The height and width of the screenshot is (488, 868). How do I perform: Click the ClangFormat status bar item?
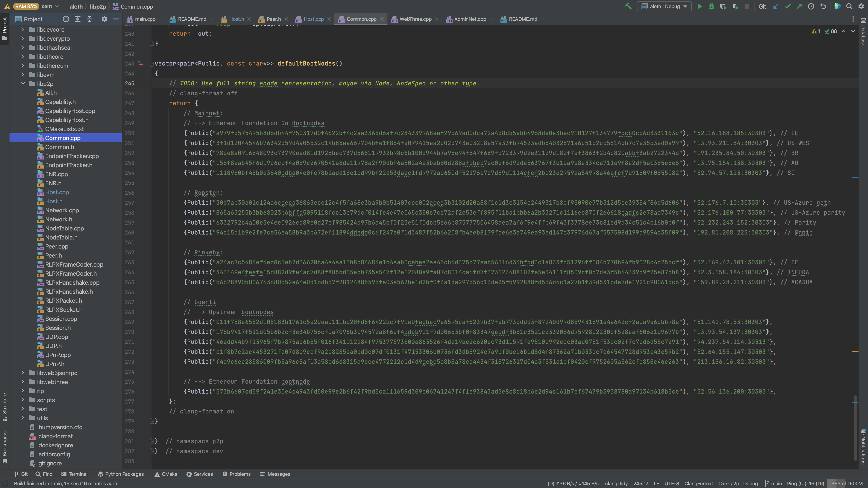tap(698, 483)
